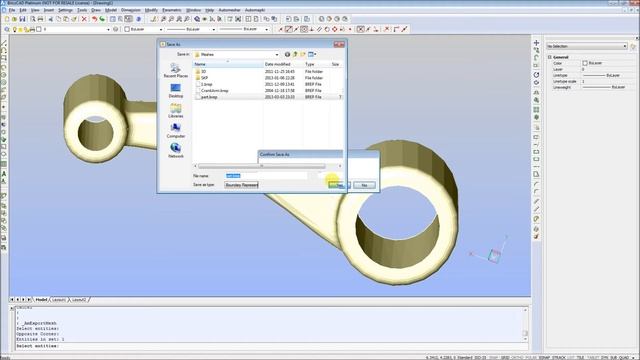Click the Desktop shortcut in Save As
Screen dimensions: 640x360
click(x=176, y=91)
